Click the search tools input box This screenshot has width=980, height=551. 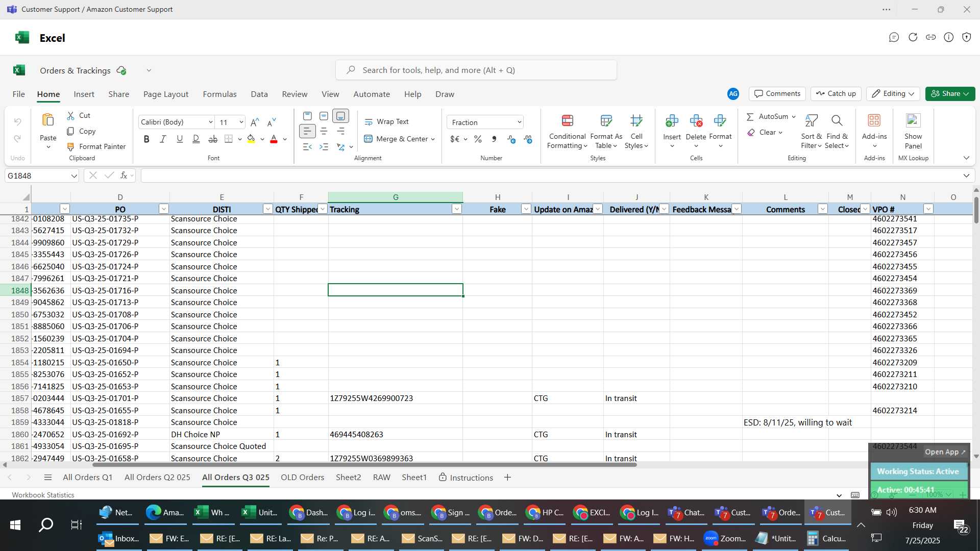(476, 70)
